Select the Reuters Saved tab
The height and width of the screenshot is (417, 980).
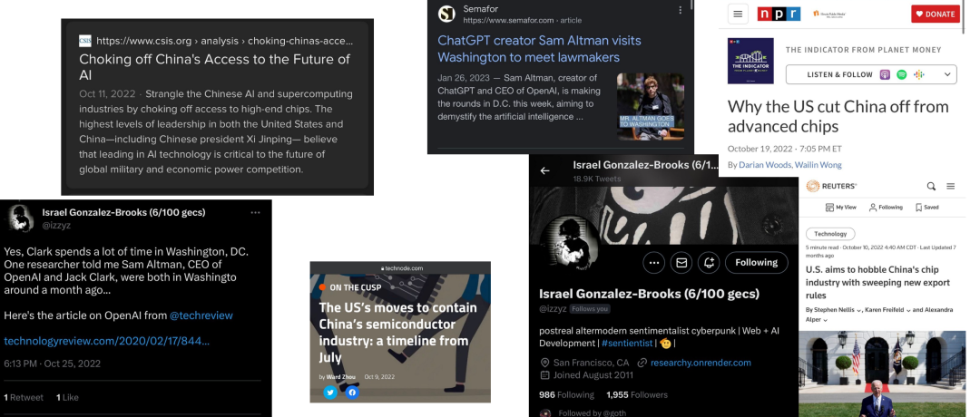coord(926,208)
